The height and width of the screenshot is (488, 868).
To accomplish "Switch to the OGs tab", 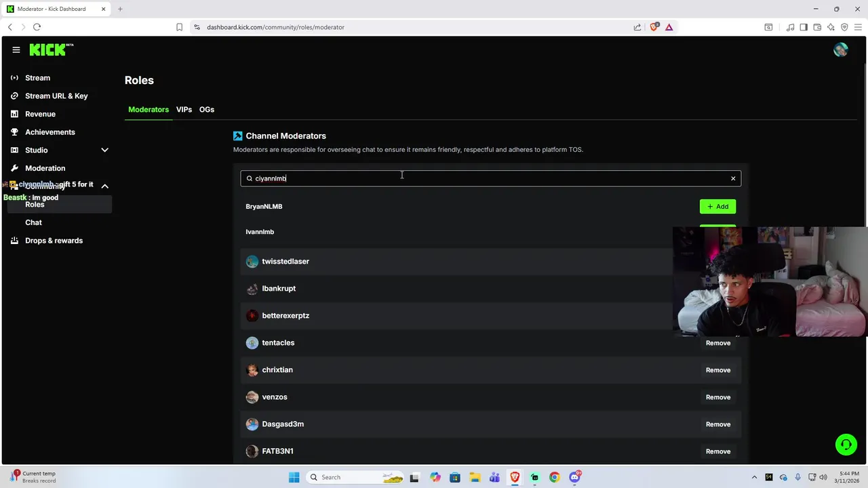I will (207, 109).
